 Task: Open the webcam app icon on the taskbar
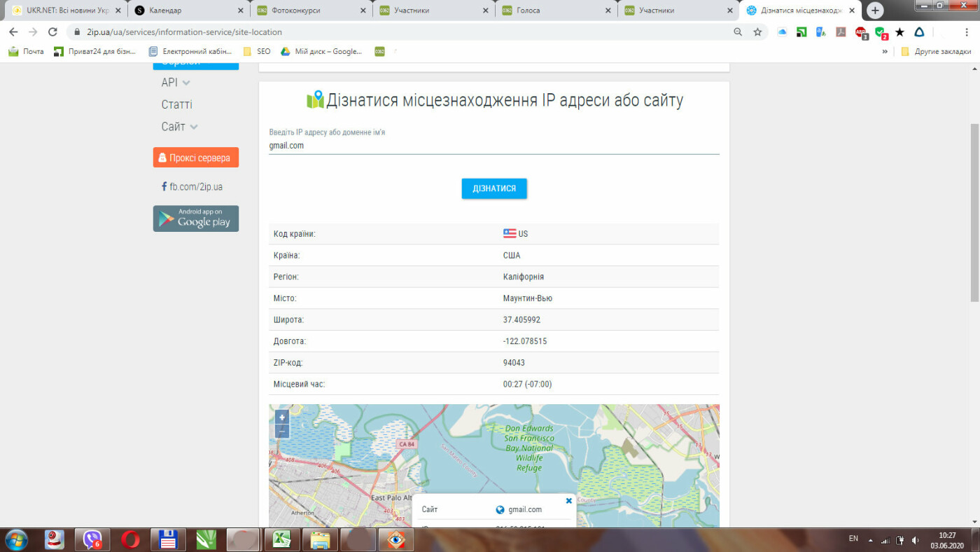(55, 539)
